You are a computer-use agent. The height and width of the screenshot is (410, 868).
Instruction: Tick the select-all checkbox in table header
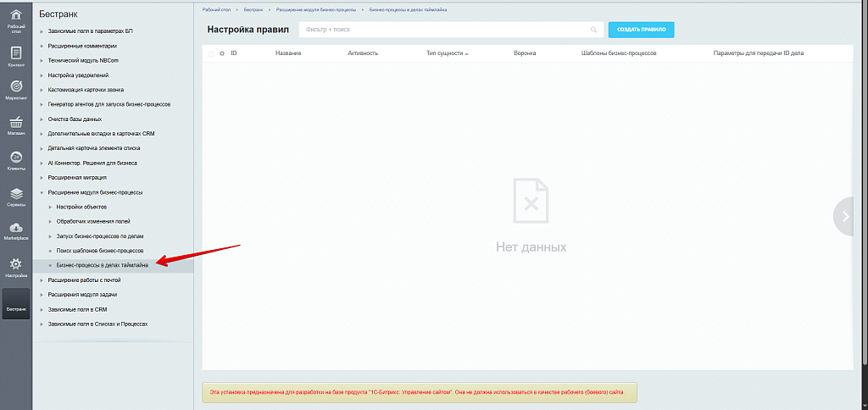tap(211, 53)
